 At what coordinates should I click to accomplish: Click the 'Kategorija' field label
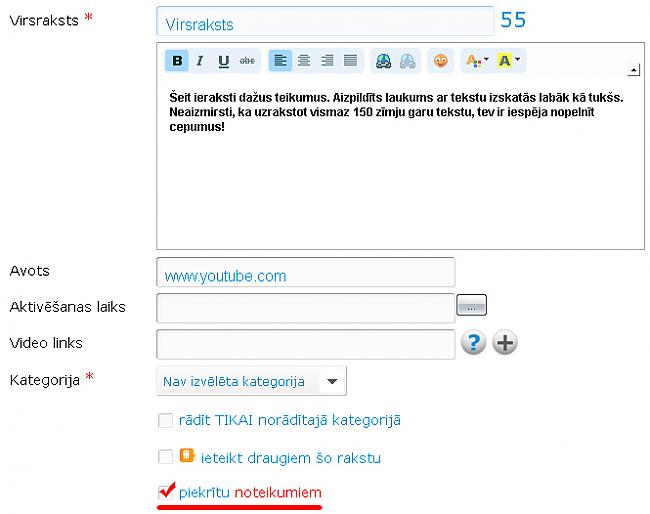click(45, 380)
